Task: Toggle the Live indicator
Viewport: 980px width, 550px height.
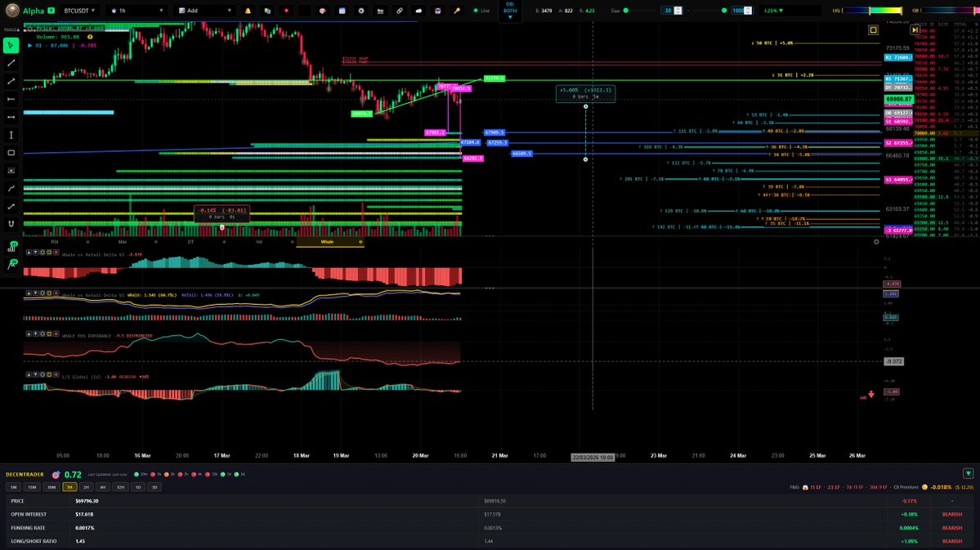Action: [x=481, y=11]
